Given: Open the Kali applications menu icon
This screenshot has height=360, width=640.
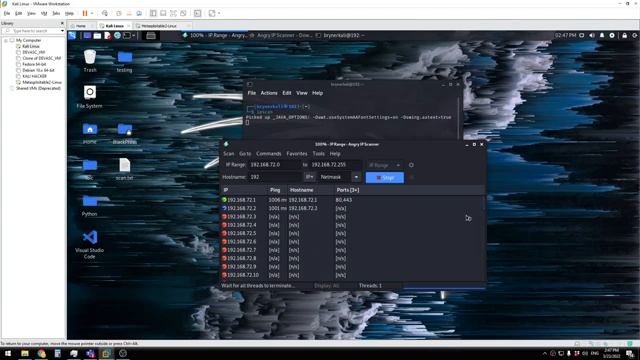Looking at the screenshot, I should (72, 36).
